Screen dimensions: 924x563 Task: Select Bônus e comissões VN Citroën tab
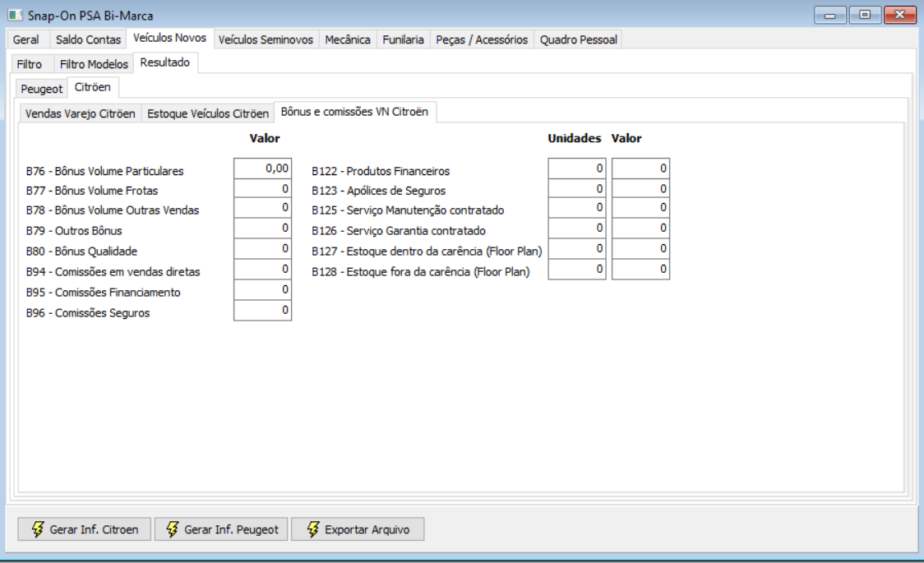[x=355, y=112]
